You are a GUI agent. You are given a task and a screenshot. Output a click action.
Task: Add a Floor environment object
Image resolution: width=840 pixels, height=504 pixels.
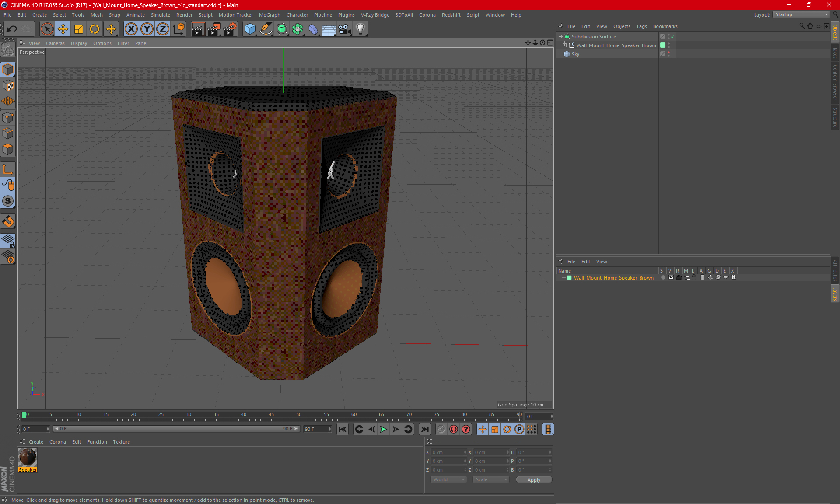[329, 29]
